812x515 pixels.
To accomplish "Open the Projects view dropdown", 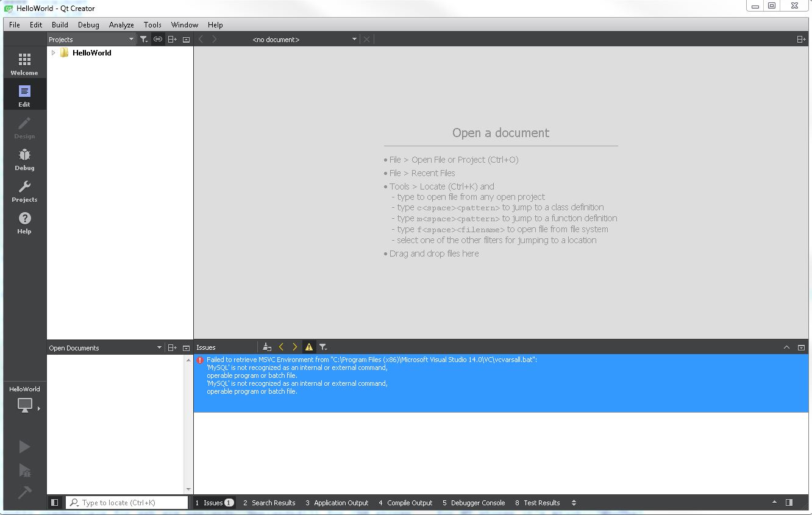I will [91, 40].
